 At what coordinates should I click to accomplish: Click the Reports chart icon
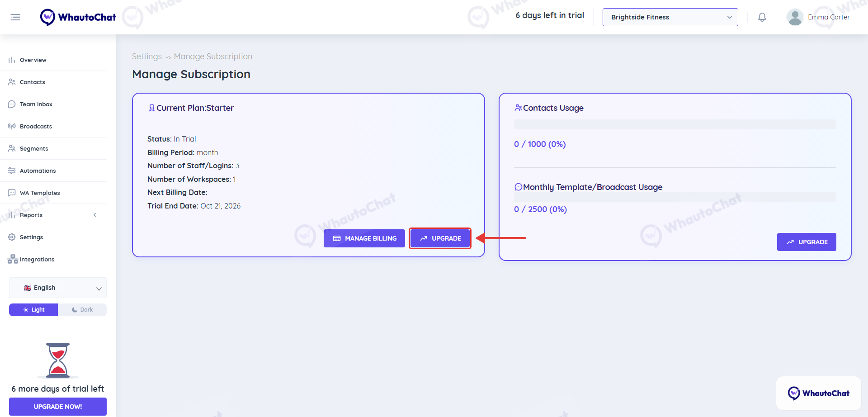click(12, 215)
